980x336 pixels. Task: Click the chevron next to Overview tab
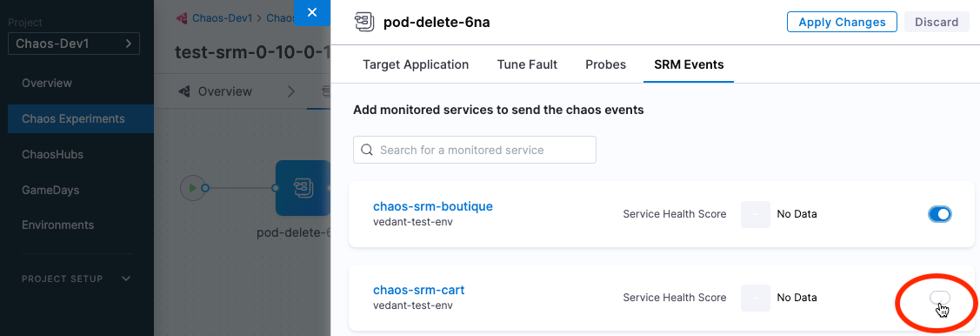291,91
